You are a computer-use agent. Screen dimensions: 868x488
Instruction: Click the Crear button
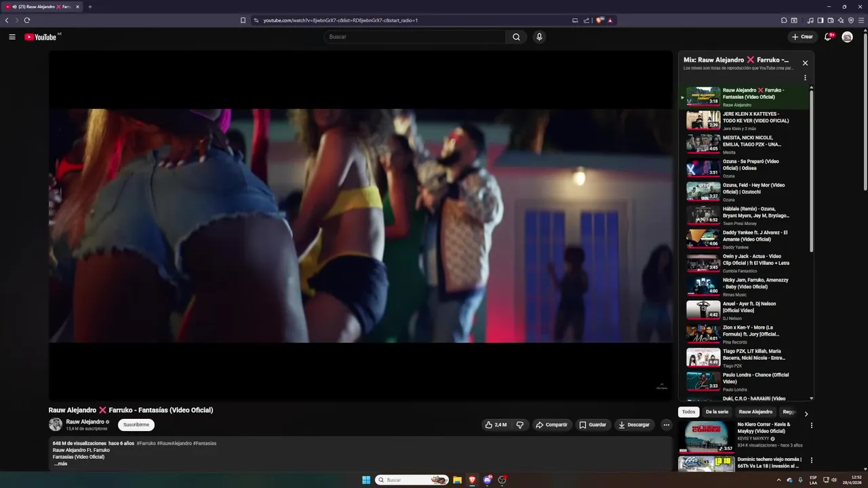coord(802,37)
